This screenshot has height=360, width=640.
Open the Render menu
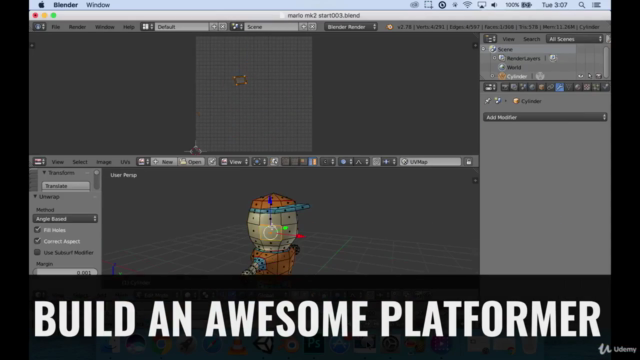tap(77, 27)
